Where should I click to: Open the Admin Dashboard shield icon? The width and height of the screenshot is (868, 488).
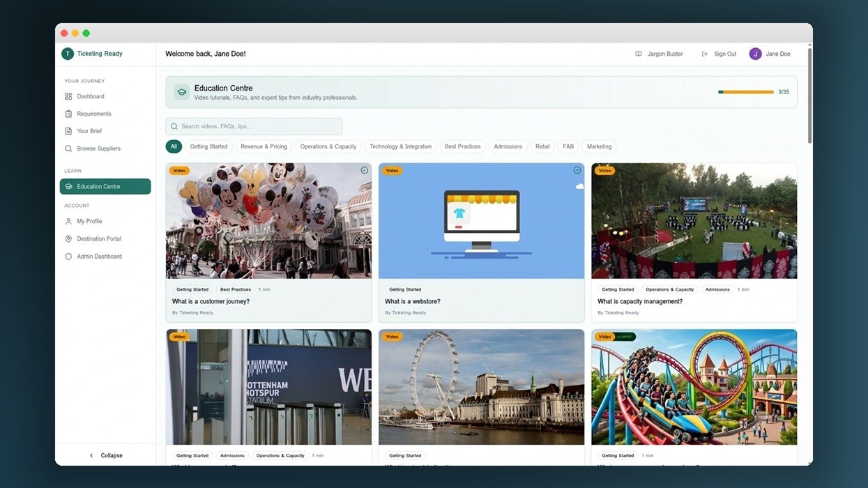[x=68, y=256]
